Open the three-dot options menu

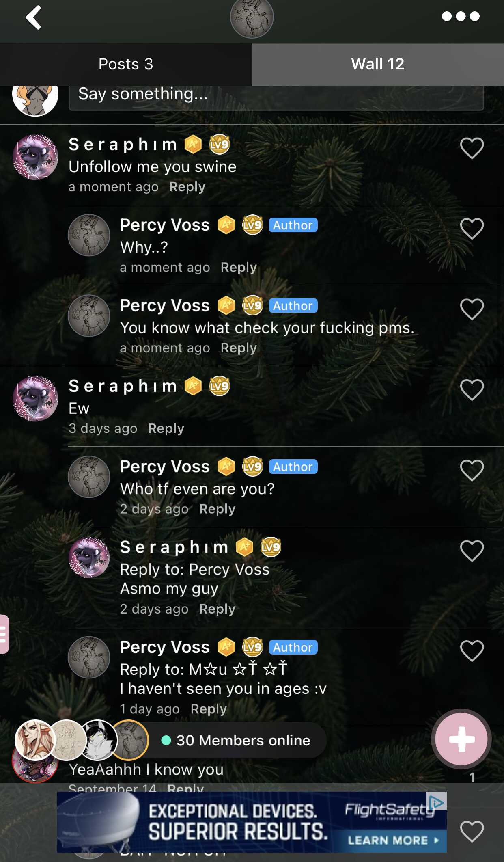[461, 16]
